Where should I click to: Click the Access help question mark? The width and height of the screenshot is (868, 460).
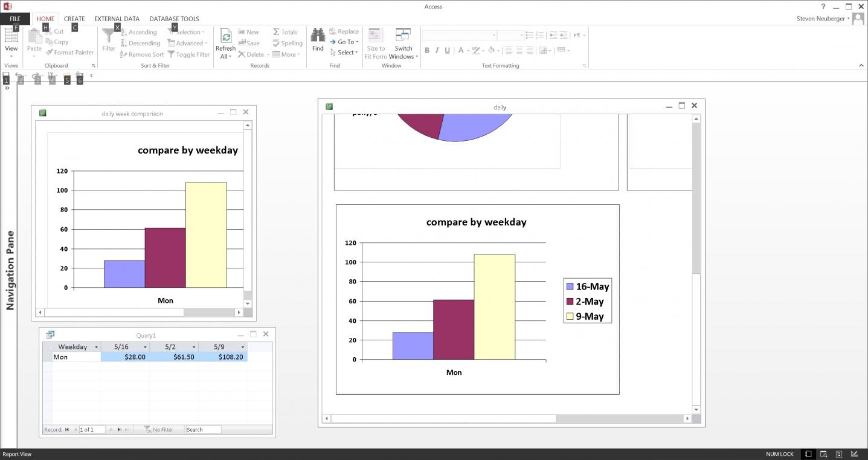click(x=823, y=7)
